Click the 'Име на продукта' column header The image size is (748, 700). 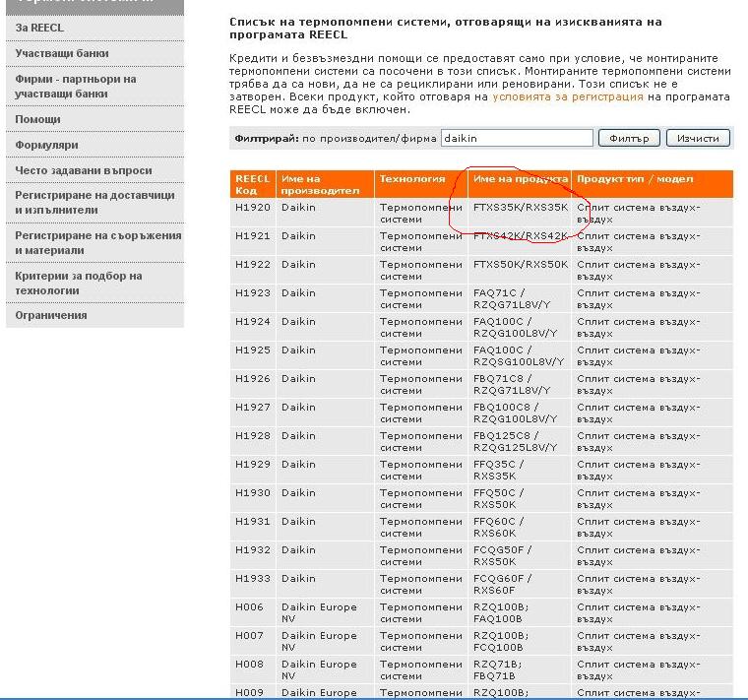coord(519,179)
